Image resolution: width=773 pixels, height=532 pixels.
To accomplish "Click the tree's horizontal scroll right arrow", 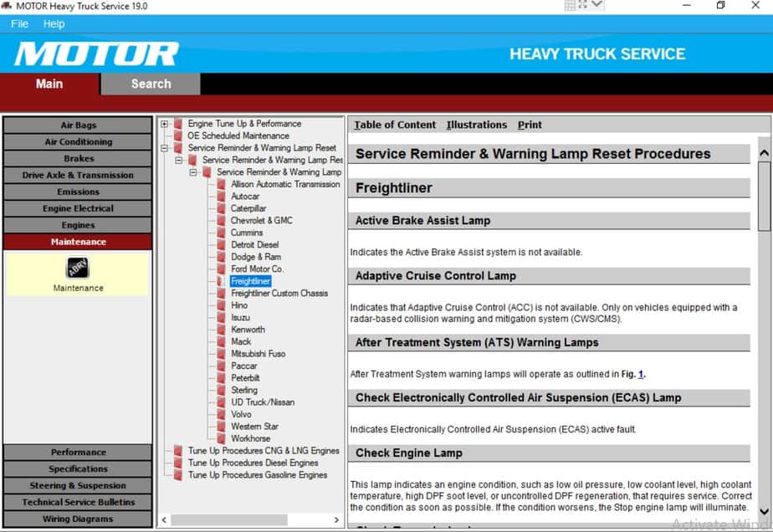I will [337, 519].
